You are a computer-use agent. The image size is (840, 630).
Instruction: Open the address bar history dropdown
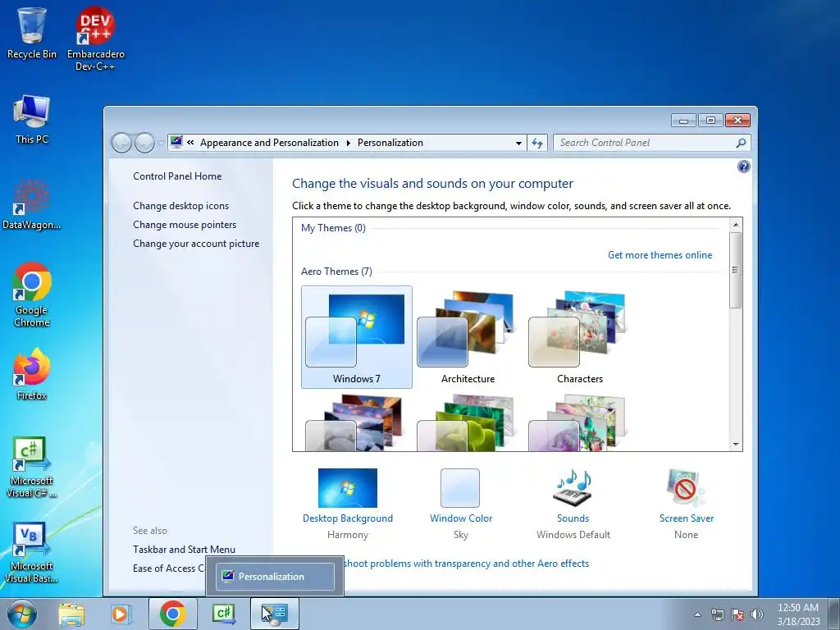pos(518,143)
